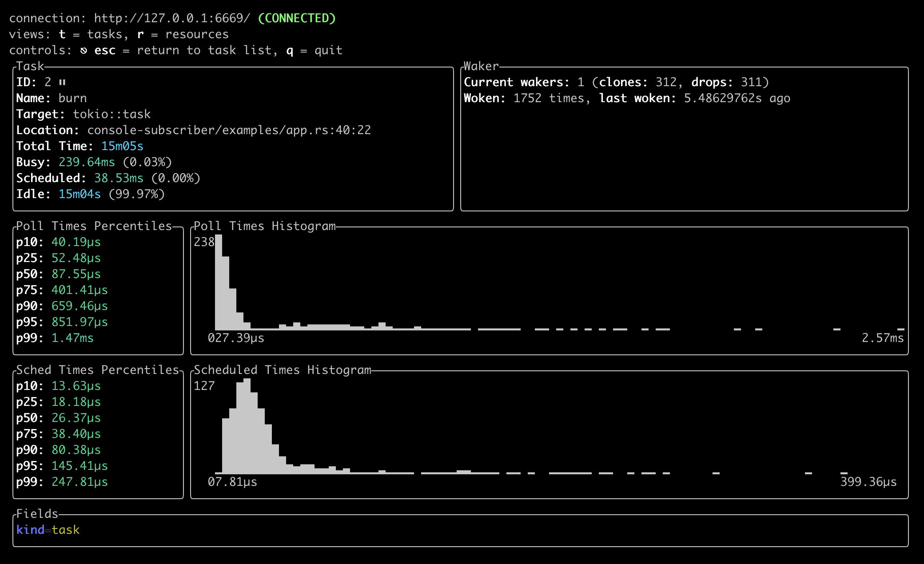Click the peak bar of Scheduled Times Histogram
The height and width of the screenshot is (564, 924).
coord(247,426)
